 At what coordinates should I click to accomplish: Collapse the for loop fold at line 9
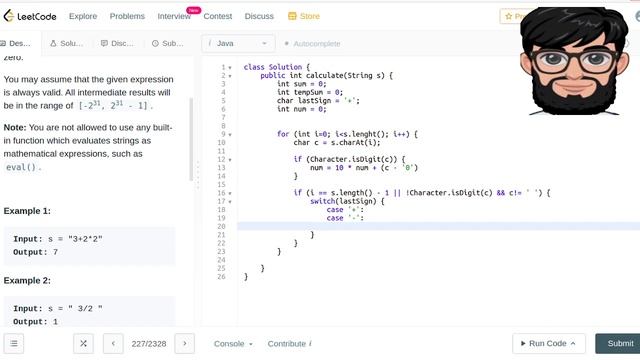coord(230,134)
